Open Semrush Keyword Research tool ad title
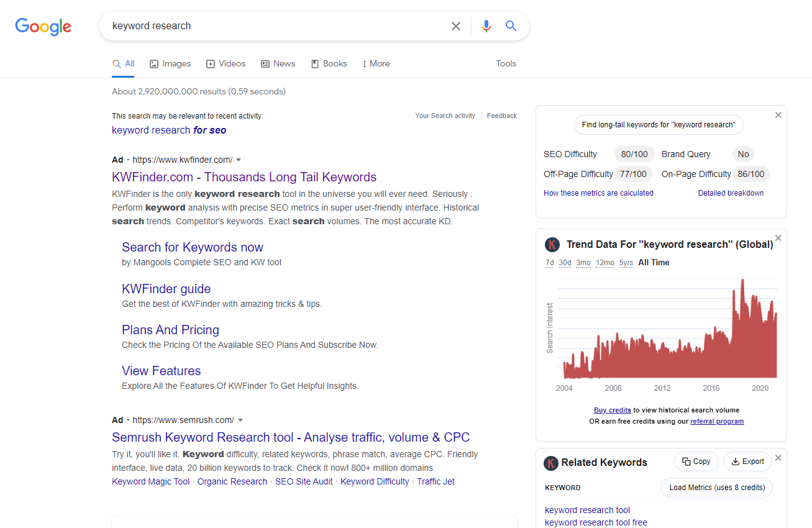812x528 pixels. 291,437
